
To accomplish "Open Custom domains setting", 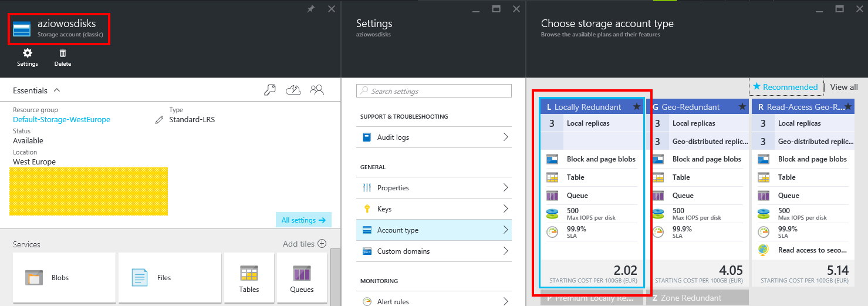I will [434, 251].
